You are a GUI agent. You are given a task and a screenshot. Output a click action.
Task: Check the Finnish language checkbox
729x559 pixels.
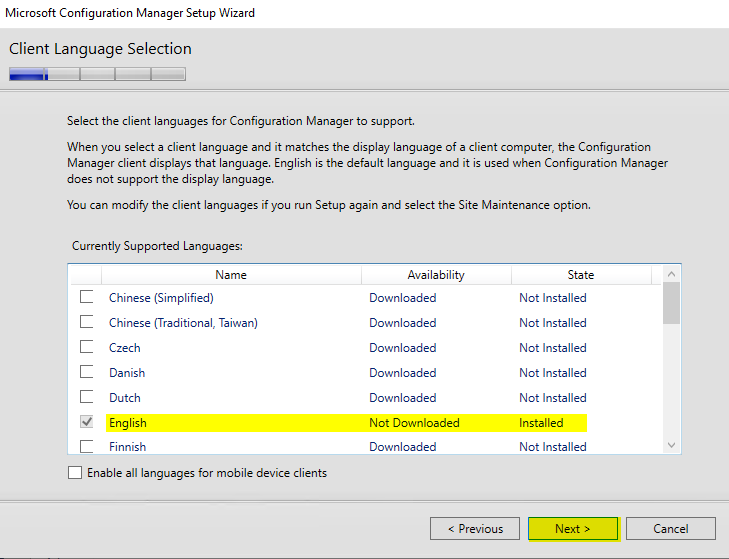(87, 446)
